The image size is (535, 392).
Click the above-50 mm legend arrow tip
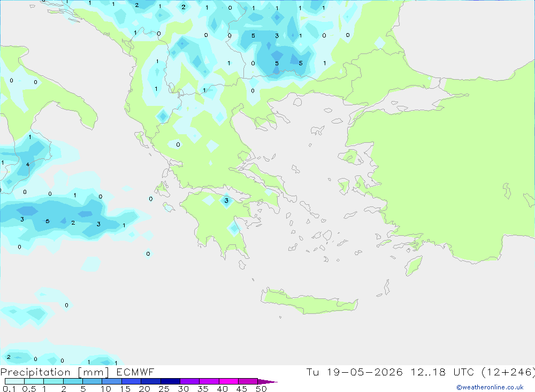click(267, 381)
